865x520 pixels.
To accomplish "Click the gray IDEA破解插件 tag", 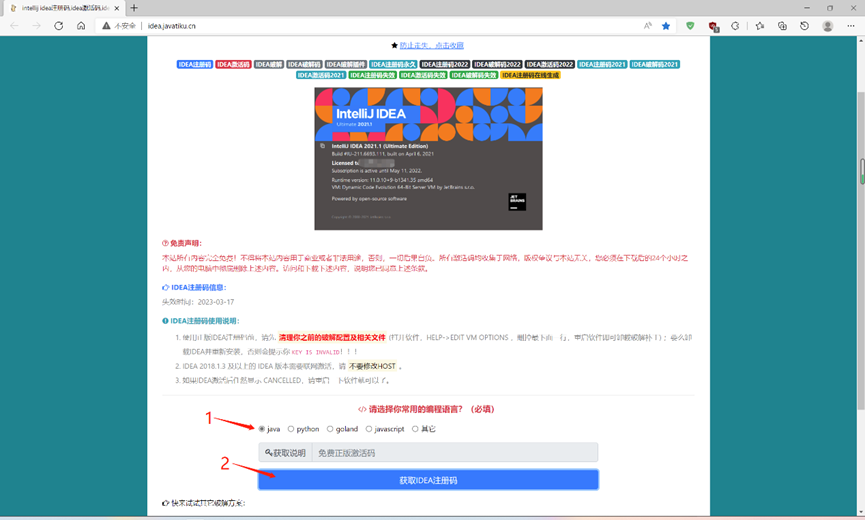I will 346,65.
